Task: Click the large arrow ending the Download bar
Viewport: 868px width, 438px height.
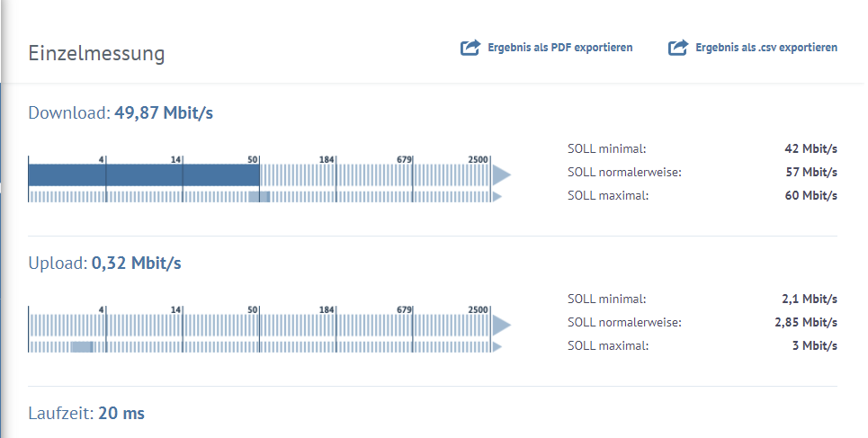Action: click(502, 174)
